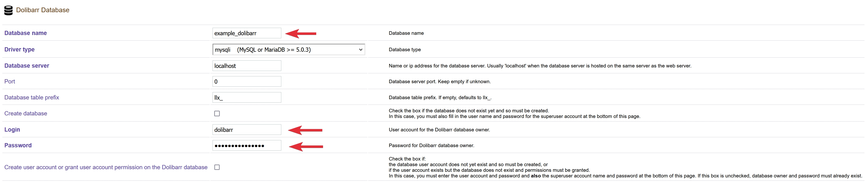Image resolution: width=868 pixels, height=188 pixels.
Task: Click the Dolibarr Database heading
Action: coord(43,10)
